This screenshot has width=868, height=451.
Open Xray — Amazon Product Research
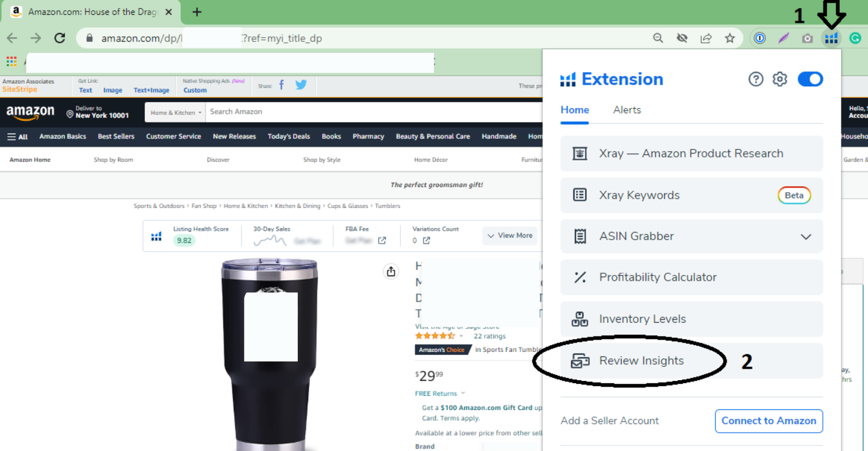(x=691, y=154)
